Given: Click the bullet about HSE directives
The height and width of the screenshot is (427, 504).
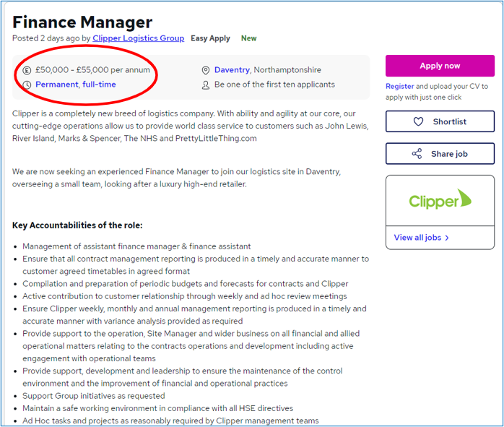Looking at the screenshot, I should tap(158, 408).
